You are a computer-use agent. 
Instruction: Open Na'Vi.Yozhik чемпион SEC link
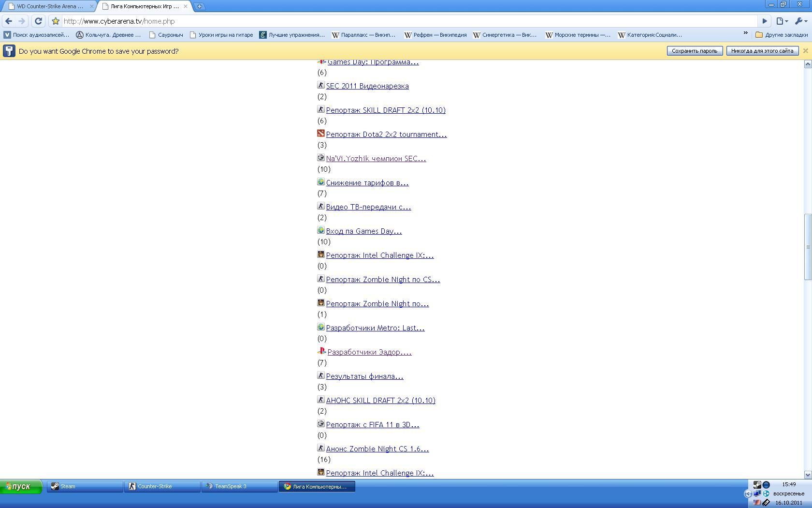point(376,159)
